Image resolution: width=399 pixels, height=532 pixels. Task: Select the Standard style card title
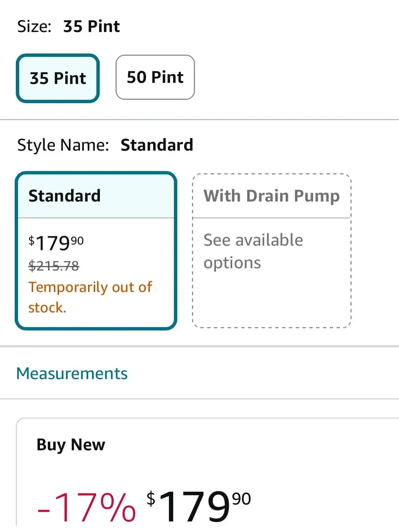click(64, 196)
